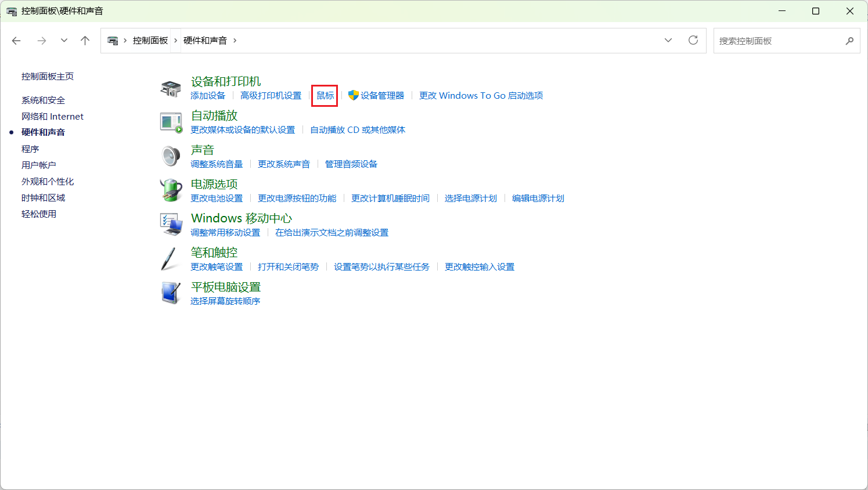Open the 声音 heading
868x490 pixels.
click(x=203, y=150)
